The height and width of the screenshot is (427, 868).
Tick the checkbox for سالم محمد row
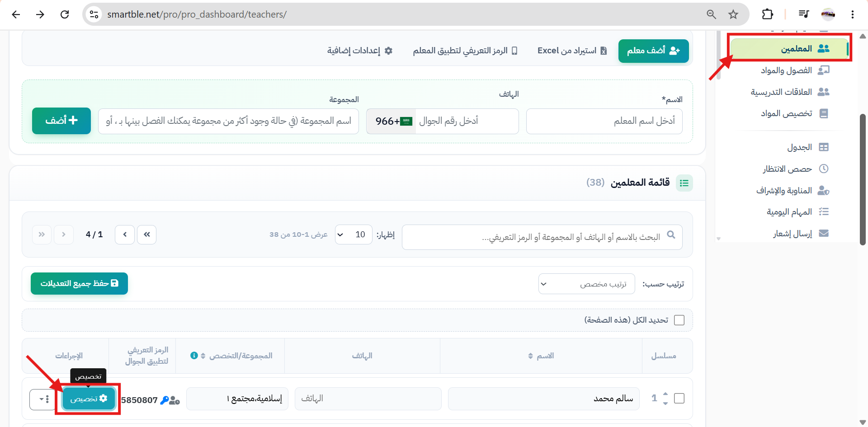(679, 398)
